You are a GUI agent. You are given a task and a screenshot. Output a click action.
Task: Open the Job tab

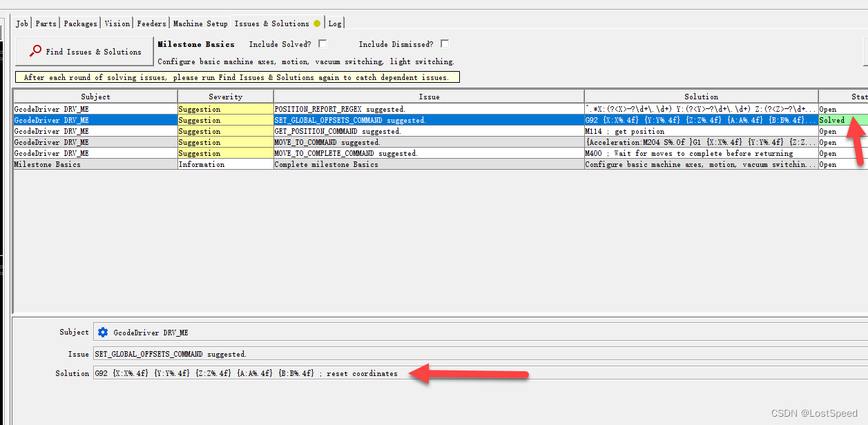coord(21,23)
